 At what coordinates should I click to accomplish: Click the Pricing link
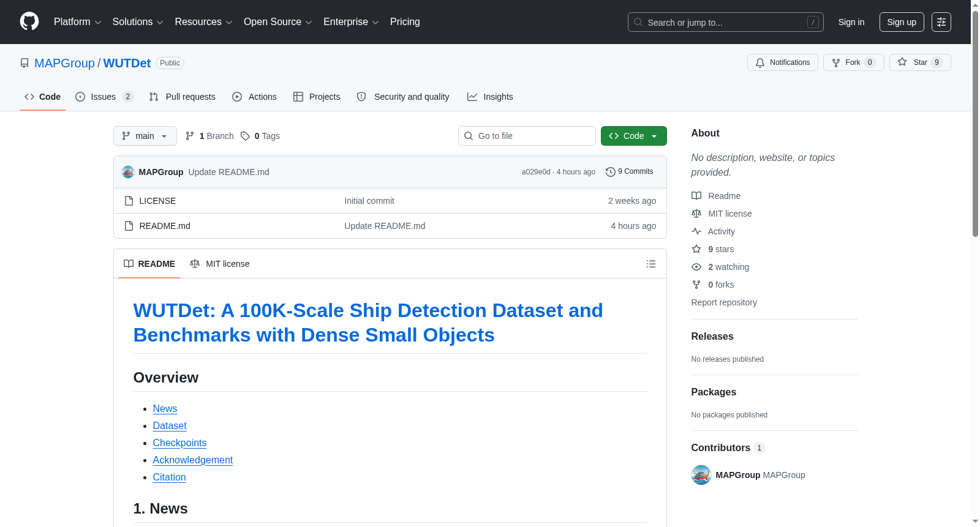coord(405,22)
